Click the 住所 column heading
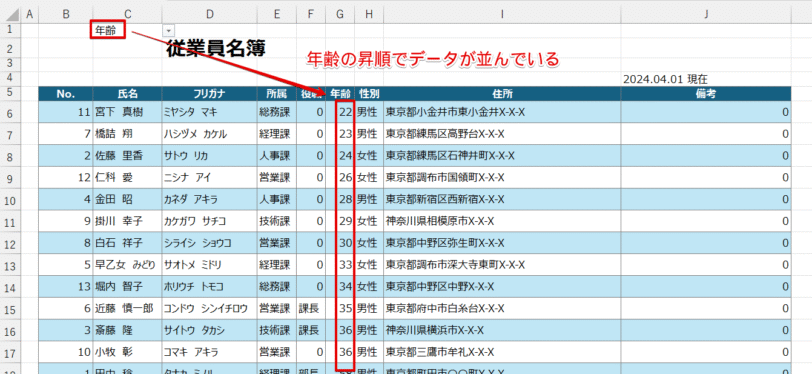Viewport: 812px width, 374px height. 502,94
